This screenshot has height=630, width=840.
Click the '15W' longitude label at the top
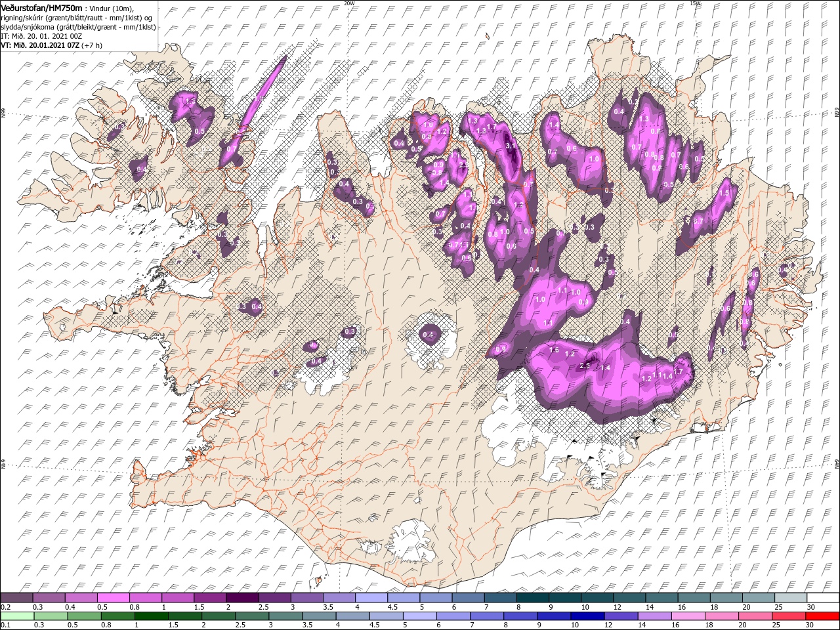[695, 3]
